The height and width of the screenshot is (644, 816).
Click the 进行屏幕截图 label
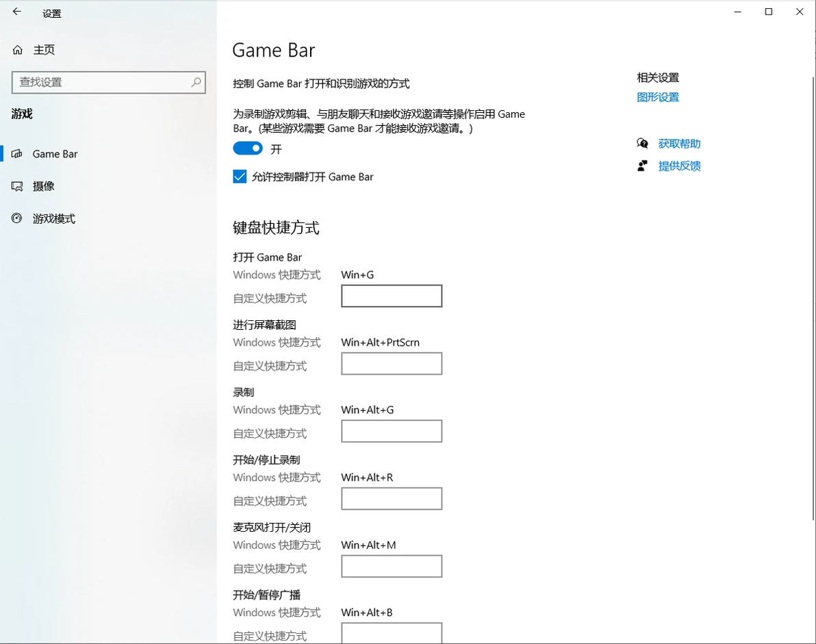tap(264, 325)
